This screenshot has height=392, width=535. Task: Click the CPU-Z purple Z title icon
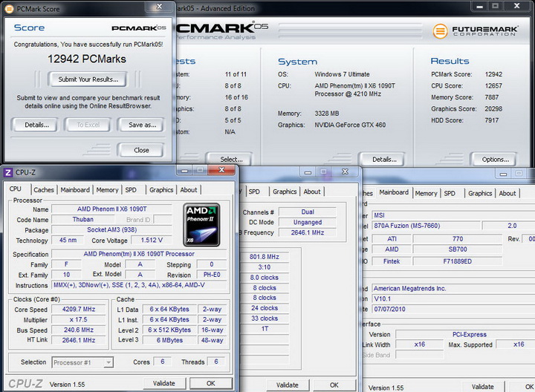[x=8, y=172]
